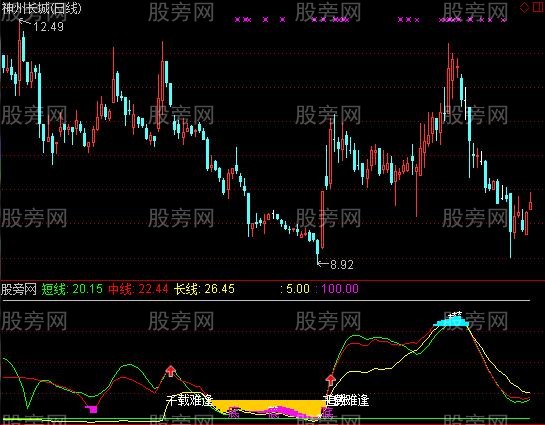
Task: Click the red diamond icon at chart corner
Action: pyautogui.click(x=524, y=7)
